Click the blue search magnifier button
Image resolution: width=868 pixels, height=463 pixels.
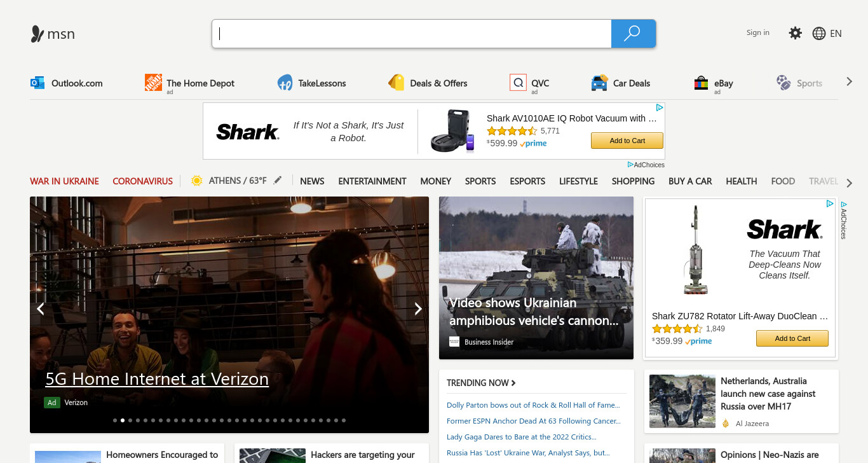633,34
